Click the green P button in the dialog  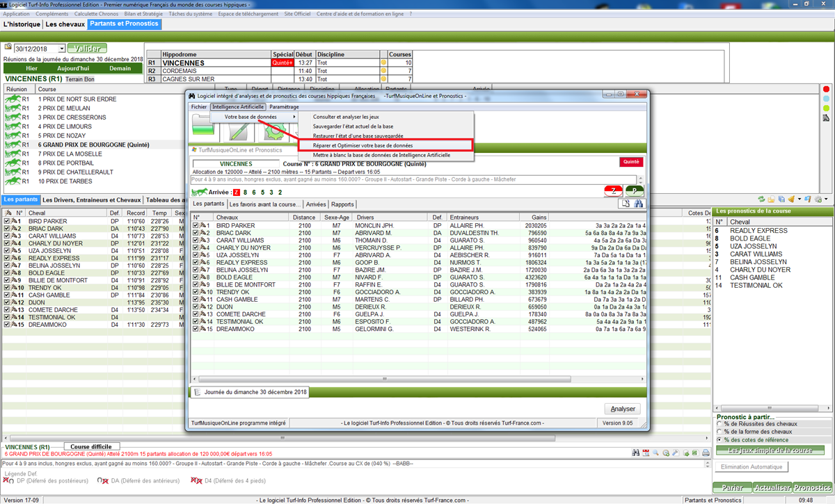pos(635,191)
